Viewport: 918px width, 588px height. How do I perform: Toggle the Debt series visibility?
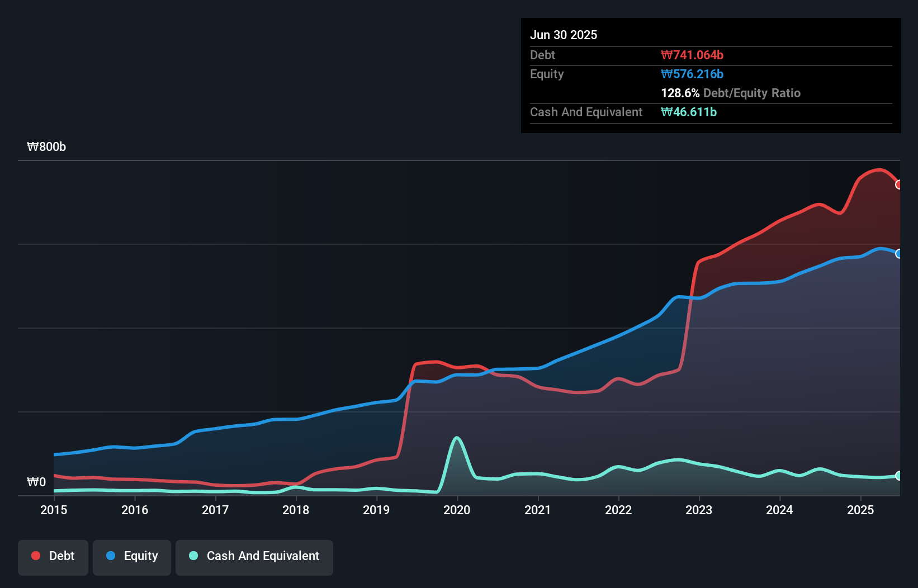(53, 556)
